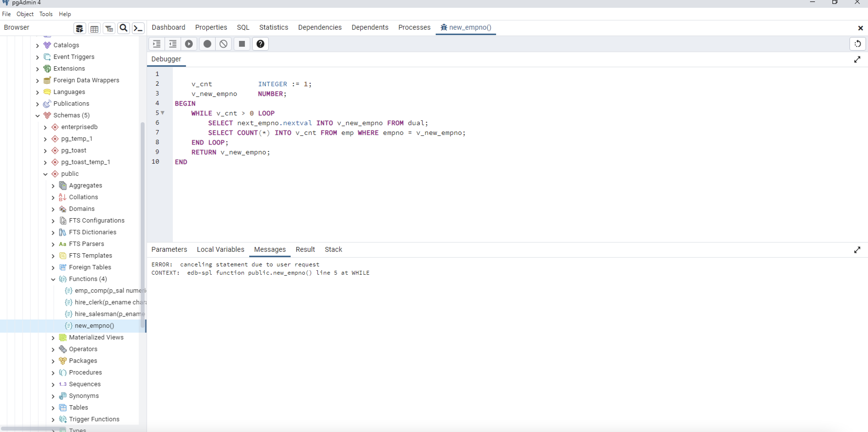
Task: Switch to the Properties tab
Action: tap(211, 27)
